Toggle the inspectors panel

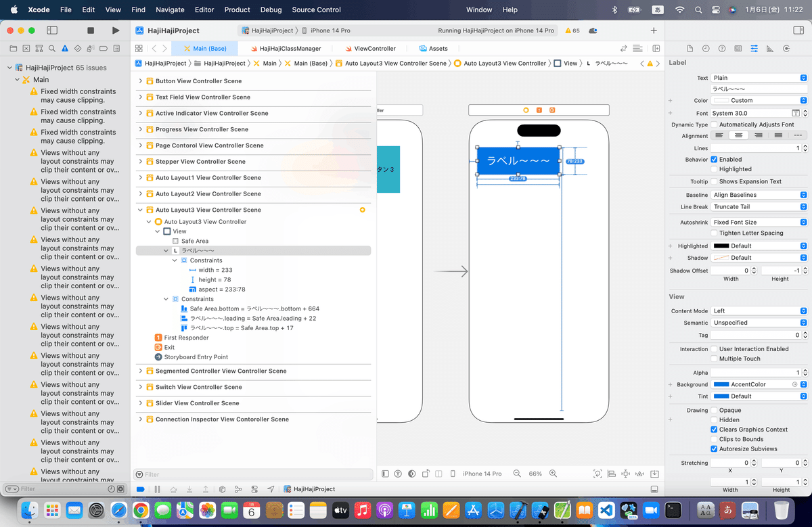(x=798, y=30)
